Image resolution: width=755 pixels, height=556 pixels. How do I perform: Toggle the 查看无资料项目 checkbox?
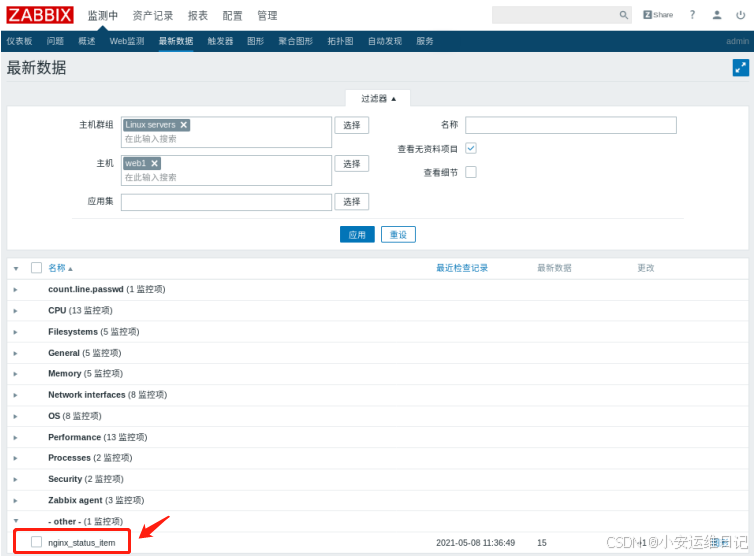tap(471, 148)
